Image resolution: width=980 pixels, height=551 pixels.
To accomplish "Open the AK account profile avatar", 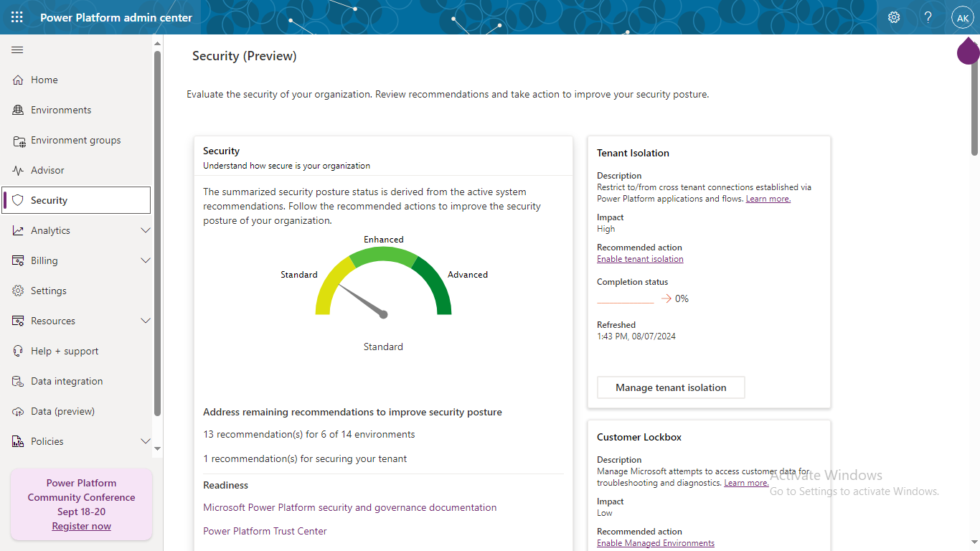I will [962, 18].
